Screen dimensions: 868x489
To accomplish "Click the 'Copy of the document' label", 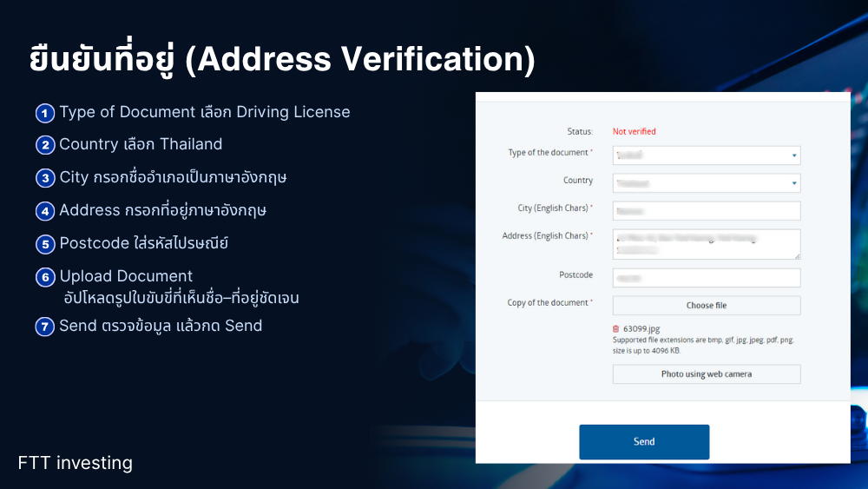I will pos(548,303).
